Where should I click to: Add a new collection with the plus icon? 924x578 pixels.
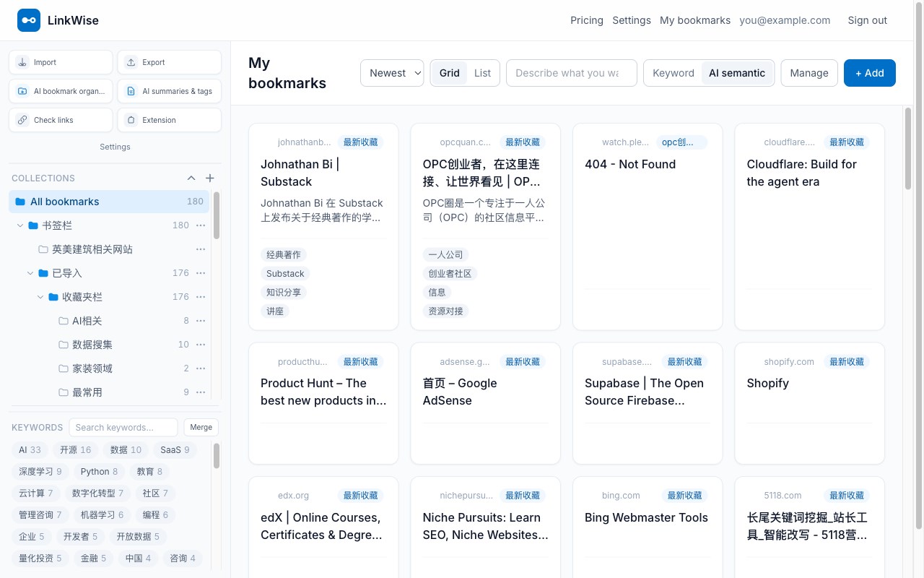tap(210, 178)
